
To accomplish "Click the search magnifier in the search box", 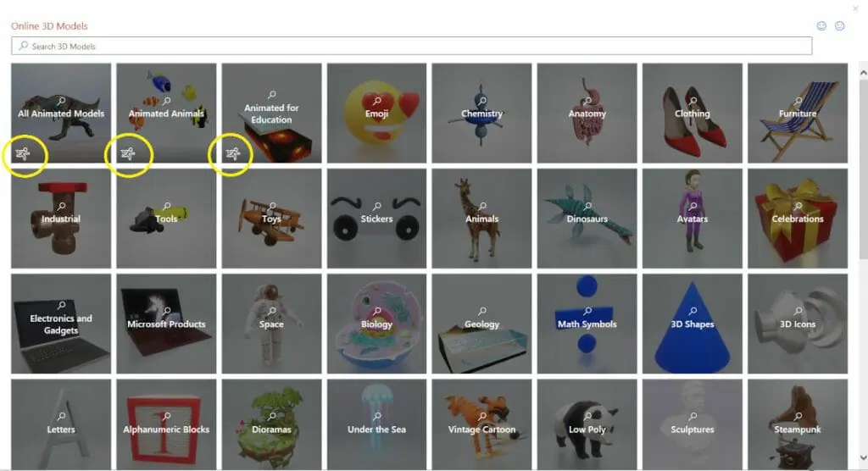I will [x=23, y=46].
